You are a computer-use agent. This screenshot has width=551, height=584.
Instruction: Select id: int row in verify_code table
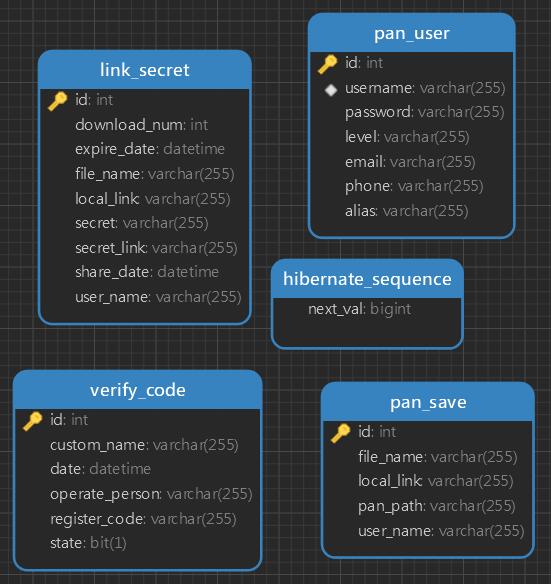pyautogui.click(x=69, y=420)
